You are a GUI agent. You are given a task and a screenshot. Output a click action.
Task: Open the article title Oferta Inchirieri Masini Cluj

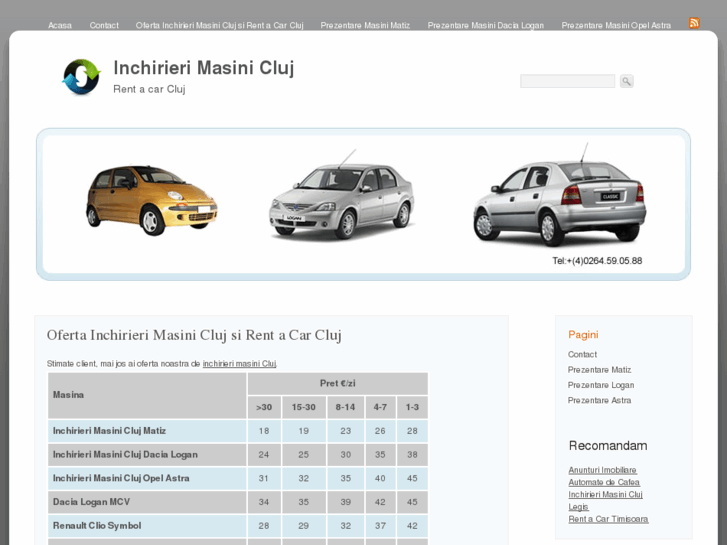click(x=194, y=335)
